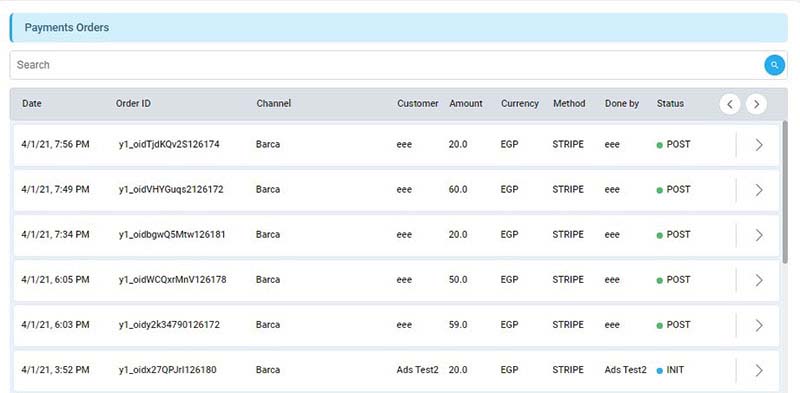The height and width of the screenshot is (393, 800).
Task: Click the Currency column header
Action: pos(519,104)
